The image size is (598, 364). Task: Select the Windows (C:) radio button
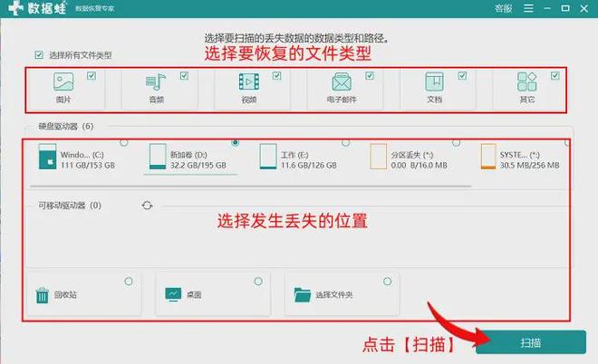[x=124, y=142]
